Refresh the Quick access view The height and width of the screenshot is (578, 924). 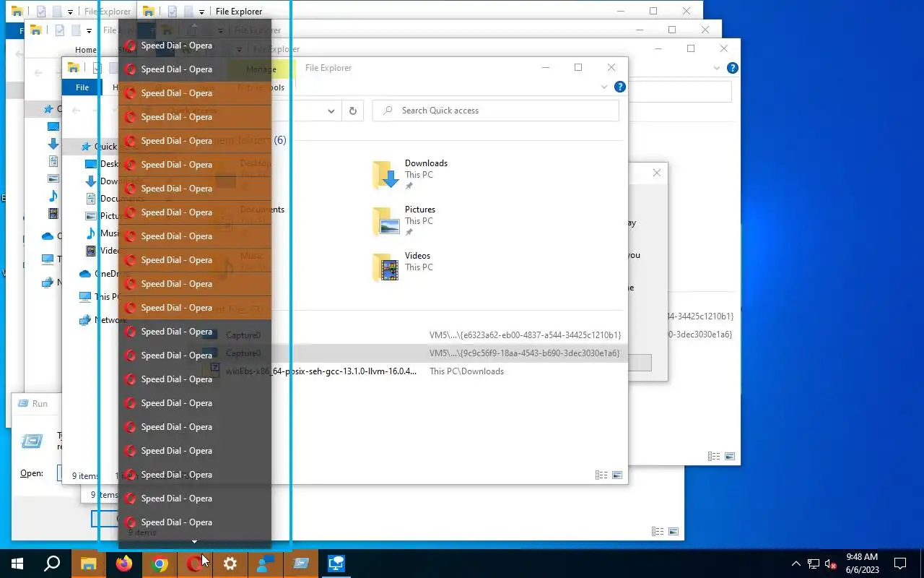coord(352,111)
